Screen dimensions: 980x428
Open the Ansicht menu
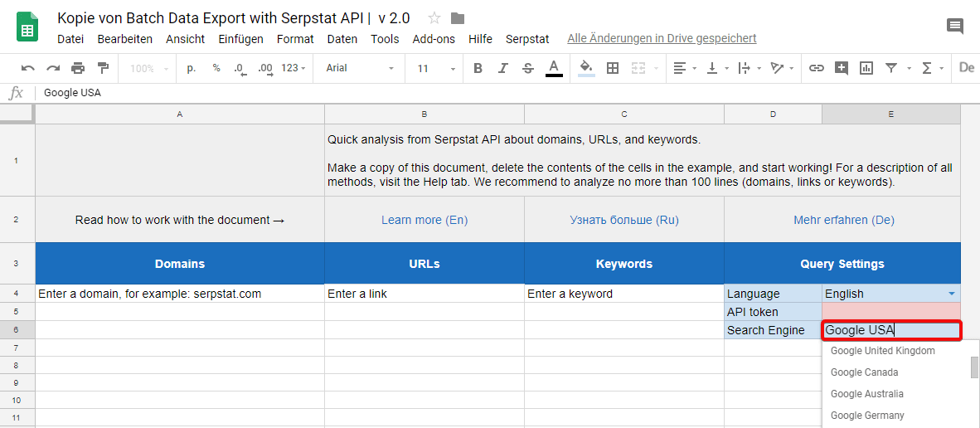pyautogui.click(x=185, y=39)
